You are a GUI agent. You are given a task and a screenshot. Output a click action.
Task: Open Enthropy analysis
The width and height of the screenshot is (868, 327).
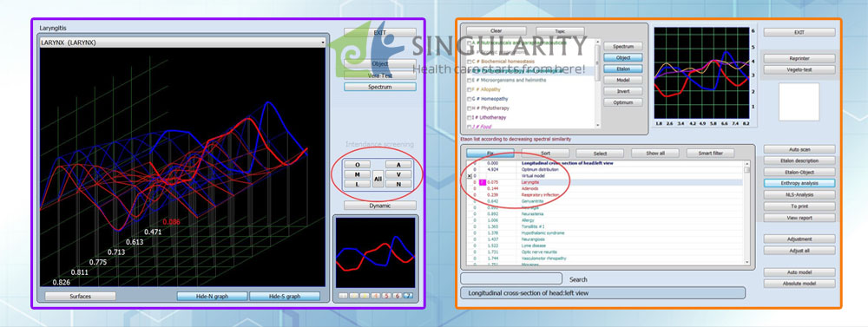tap(799, 183)
